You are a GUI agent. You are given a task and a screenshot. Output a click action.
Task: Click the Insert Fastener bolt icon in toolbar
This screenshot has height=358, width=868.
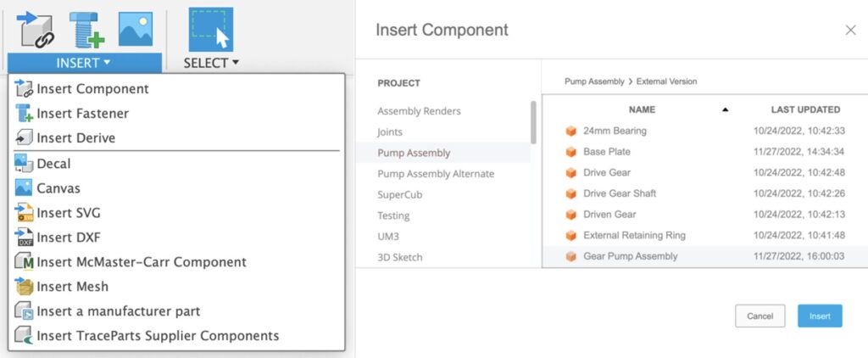[86, 28]
